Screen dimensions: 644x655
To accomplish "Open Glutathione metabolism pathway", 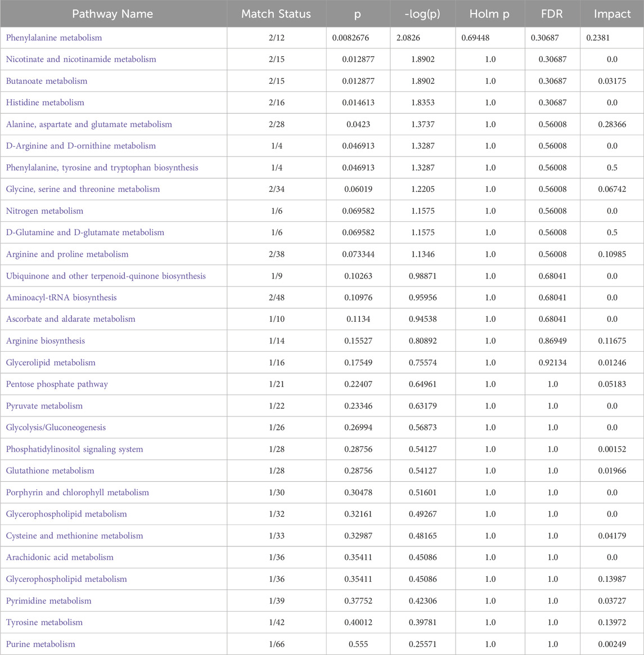I will tap(50, 471).
